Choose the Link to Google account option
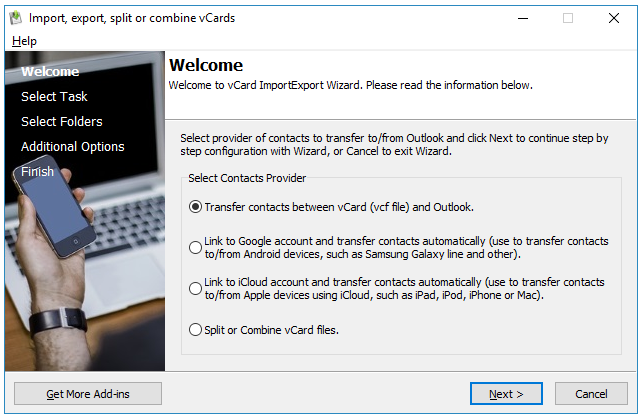The height and width of the screenshot is (417, 641). (x=195, y=248)
